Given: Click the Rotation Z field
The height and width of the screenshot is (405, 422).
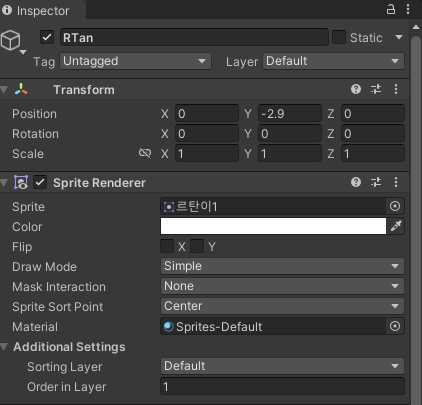Looking at the screenshot, I should (373, 133).
